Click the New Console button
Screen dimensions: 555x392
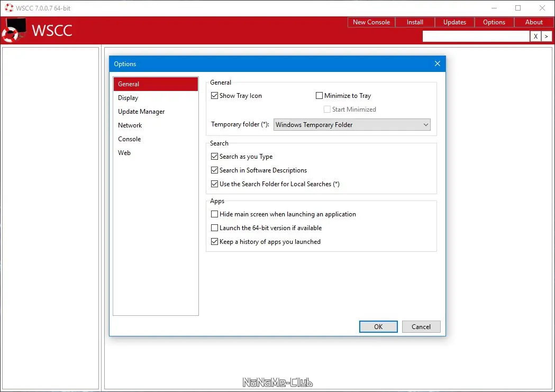(370, 22)
